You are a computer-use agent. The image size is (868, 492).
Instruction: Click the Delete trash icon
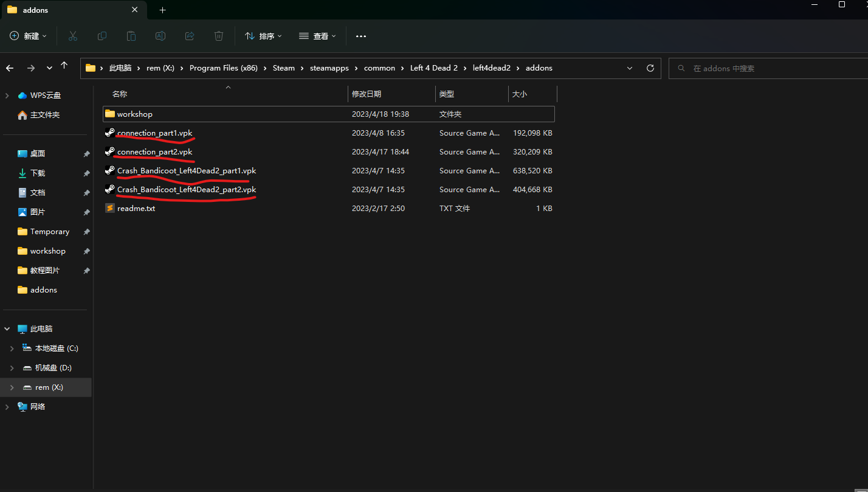[x=219, y=36]
